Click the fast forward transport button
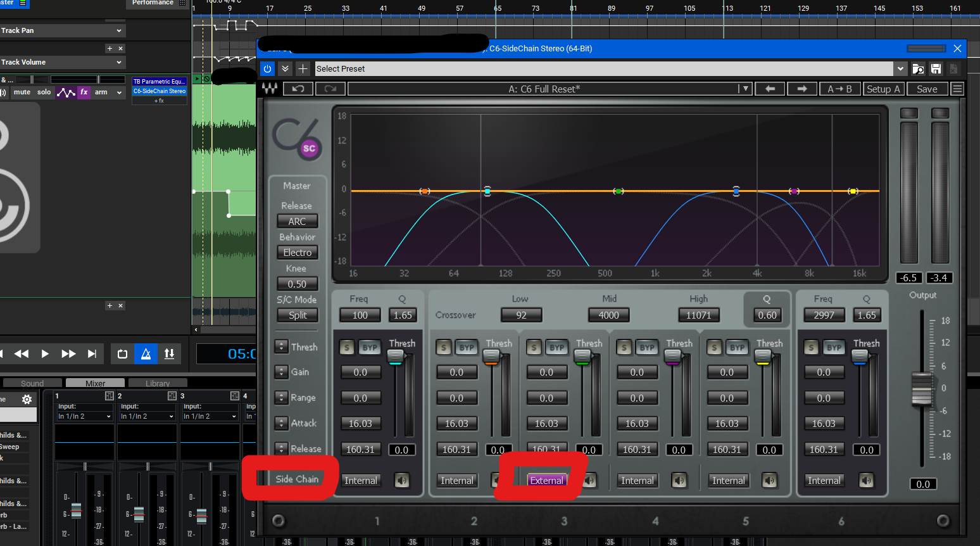Image resolution: width=980 pixels, height=546 pixels. pyautogui.click(x=68, y=353)
